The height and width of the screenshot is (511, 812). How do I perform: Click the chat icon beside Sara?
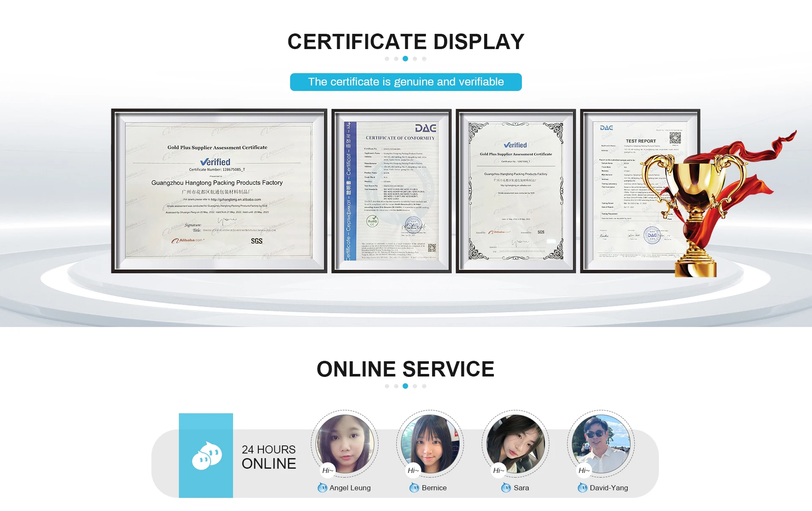(506, 488)
